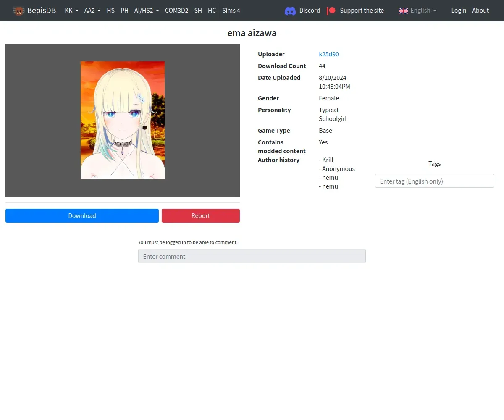Viewport: 504px width, 420px height.
Task: Open the Sims 4 section
Action: point(231,10)
